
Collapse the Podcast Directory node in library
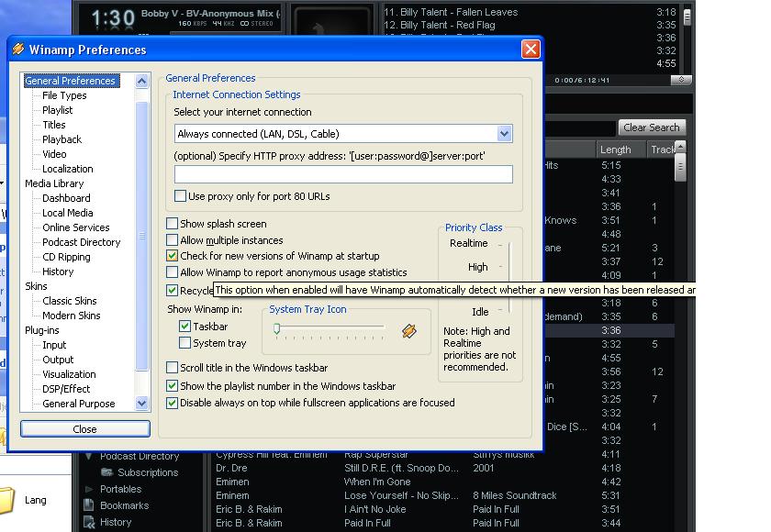click(89, 457)
